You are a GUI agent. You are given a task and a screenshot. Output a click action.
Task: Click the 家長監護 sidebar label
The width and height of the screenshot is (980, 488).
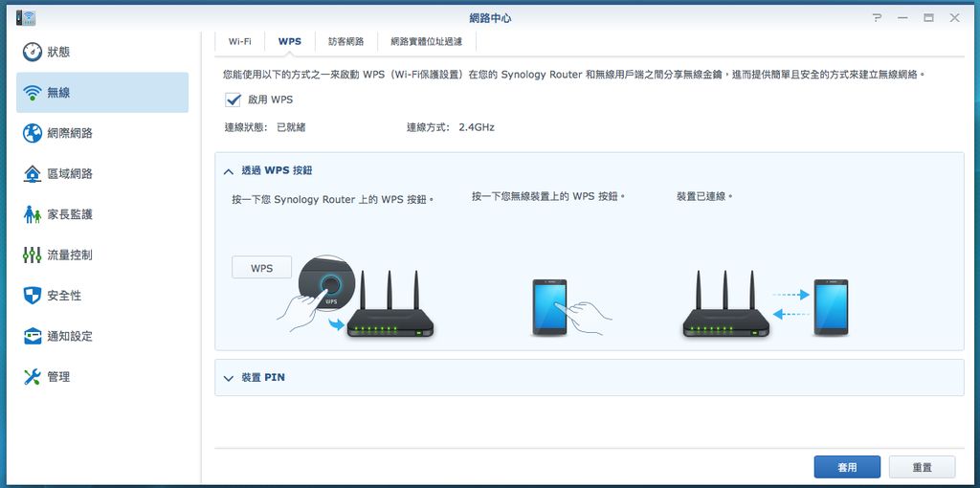70,214
